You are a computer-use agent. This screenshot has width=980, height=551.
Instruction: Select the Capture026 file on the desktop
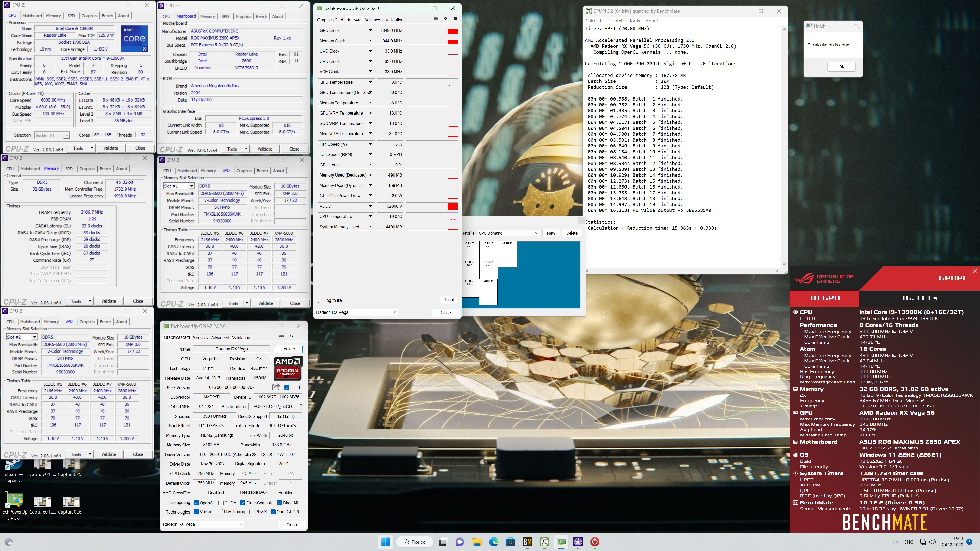click(x=71, y=506)
